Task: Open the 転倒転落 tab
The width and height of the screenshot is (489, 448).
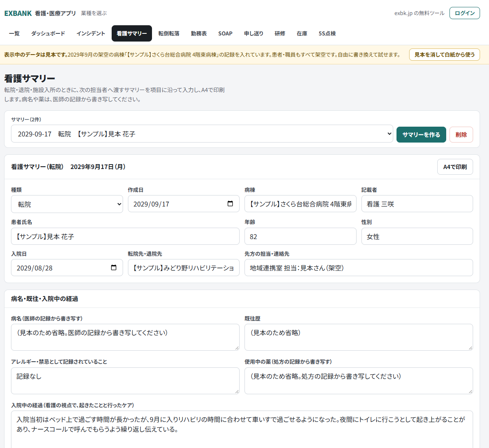Action: coord(169,33)
